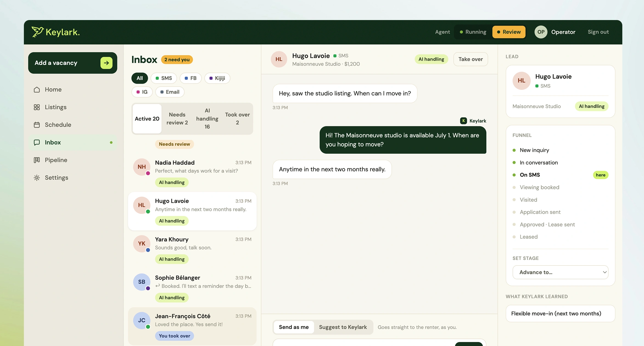Click Sophie Bélanger's SB avatar
This screenshot has height=346, width=644.
[x=142, y=282]
